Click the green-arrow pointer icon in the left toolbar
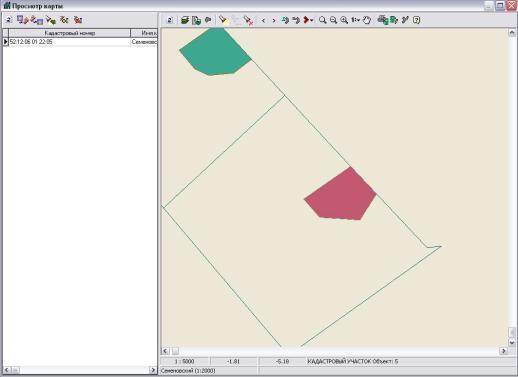 [51, 20]
